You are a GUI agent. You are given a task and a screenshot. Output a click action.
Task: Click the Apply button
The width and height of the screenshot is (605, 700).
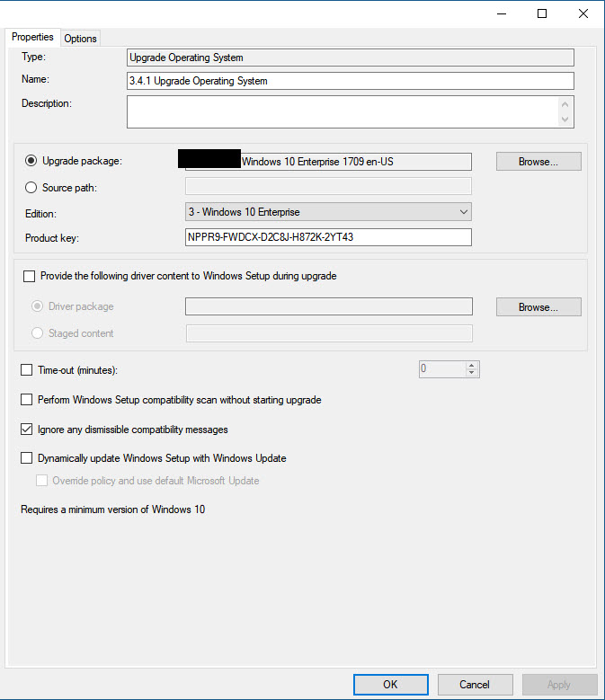pos(559,685)
